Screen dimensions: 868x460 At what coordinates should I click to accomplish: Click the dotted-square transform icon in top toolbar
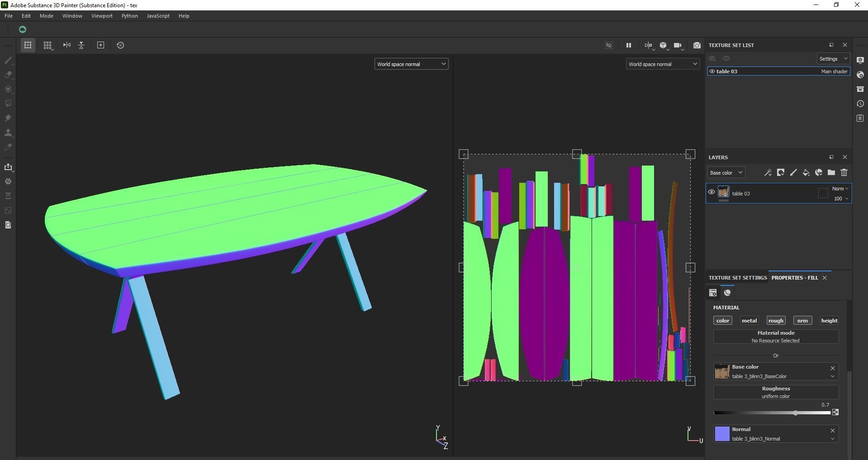[x=28, y=45]
